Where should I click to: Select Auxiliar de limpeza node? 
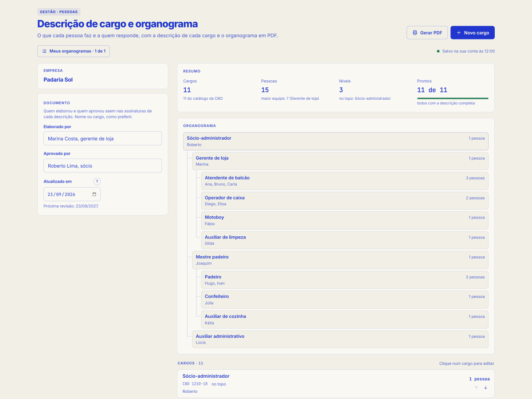344,240
